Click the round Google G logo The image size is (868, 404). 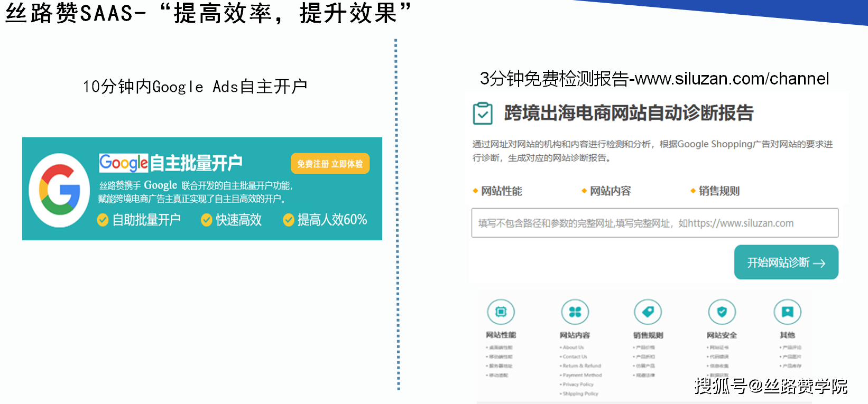tap(59, 190)
